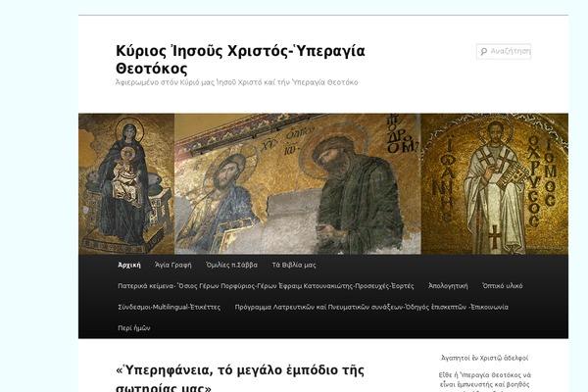Viewport: 588px width, 392px height.
Task: Click the sidebar text Ἀγαπητοί ἐν Χριστῷ ἀδελφοί
Action: point(484,358)
